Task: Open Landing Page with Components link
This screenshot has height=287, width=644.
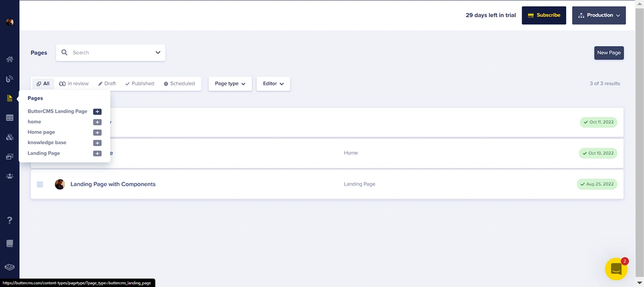Action: pyautogui.click(x=113, y=184)
